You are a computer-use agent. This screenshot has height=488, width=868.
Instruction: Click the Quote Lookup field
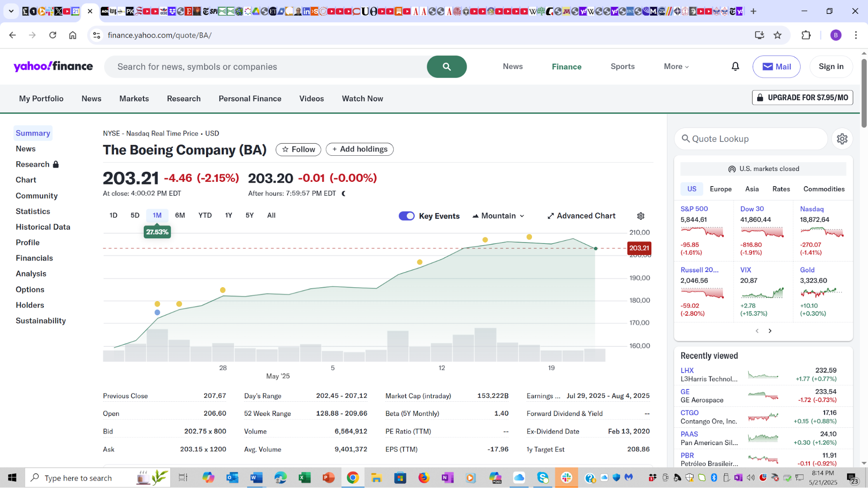point(751,139)
